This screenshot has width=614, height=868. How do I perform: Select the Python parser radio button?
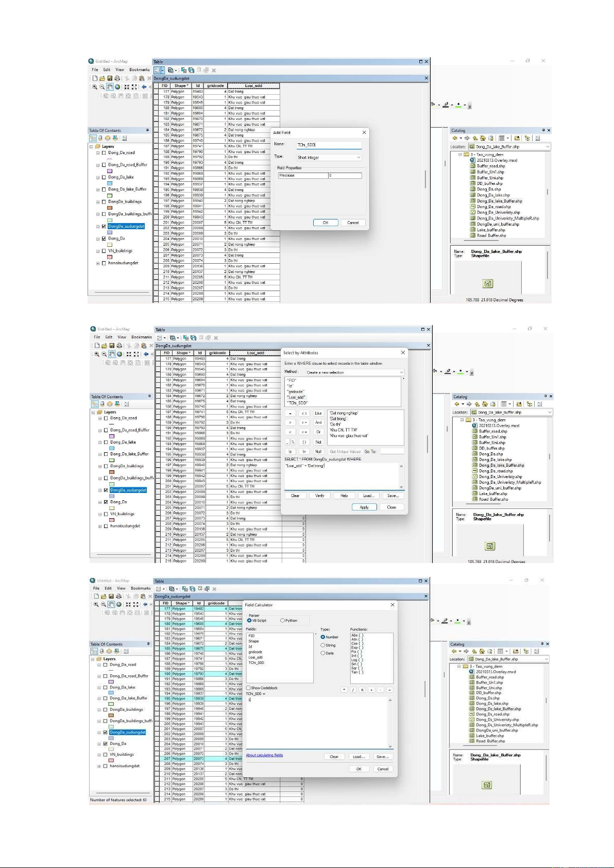click(282, 621)
